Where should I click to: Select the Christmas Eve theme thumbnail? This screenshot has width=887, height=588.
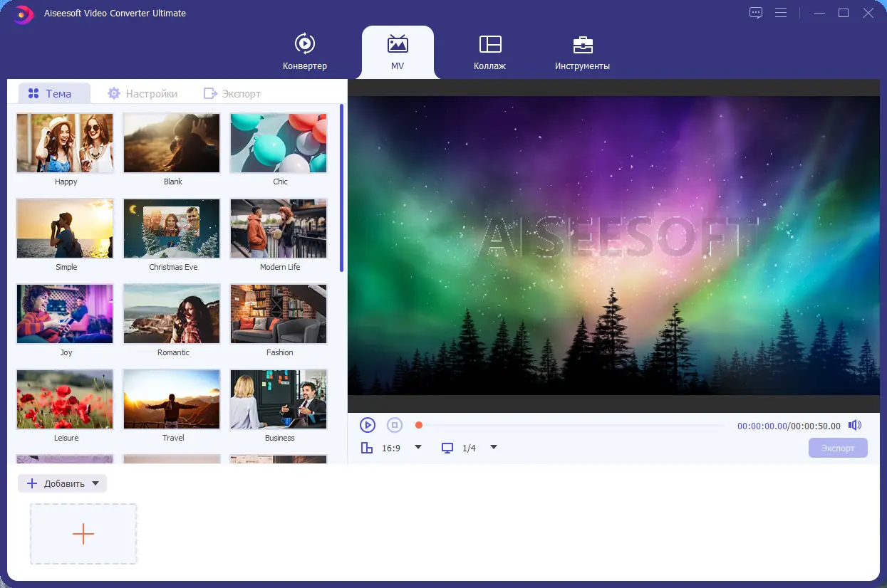coord(172,229)
